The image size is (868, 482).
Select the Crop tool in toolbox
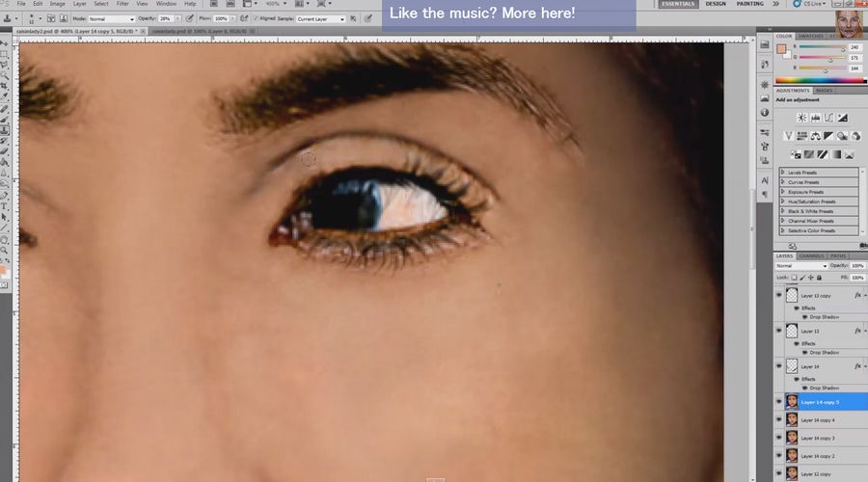4,87
